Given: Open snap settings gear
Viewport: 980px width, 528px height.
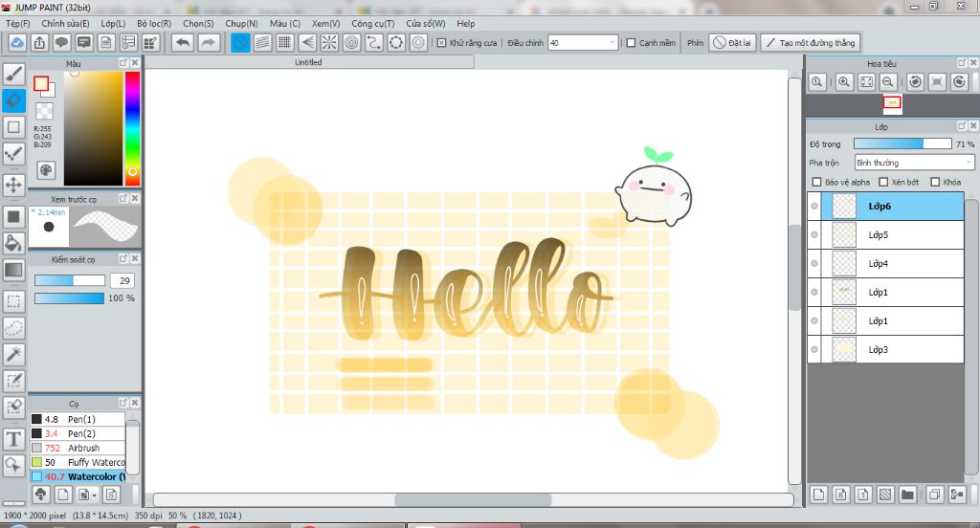Looking at the screenshot, I should [x=418, y=42].
